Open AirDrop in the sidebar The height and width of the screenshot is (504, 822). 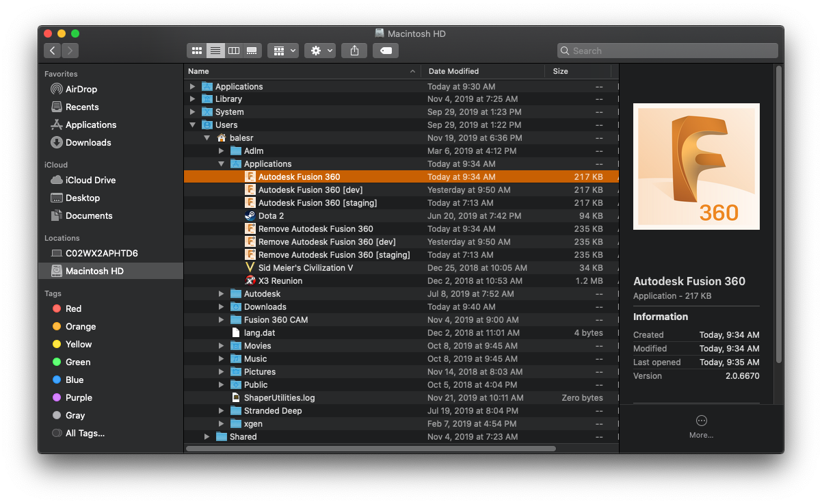click(81, 89)
